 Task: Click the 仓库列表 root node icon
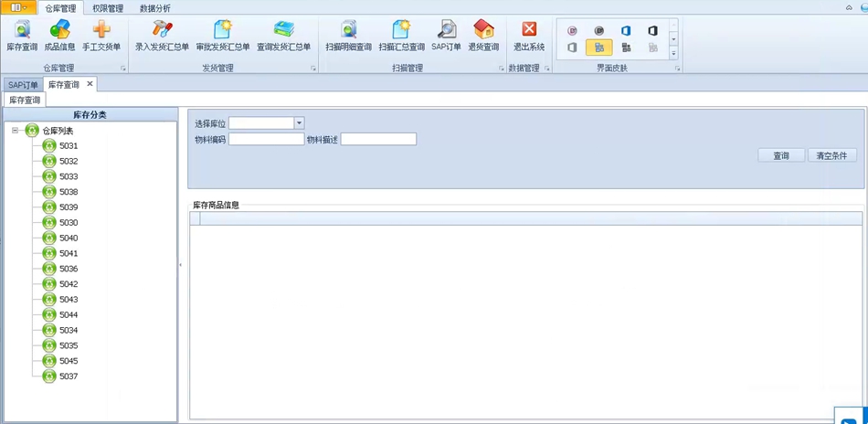click(x=32, y=131)
